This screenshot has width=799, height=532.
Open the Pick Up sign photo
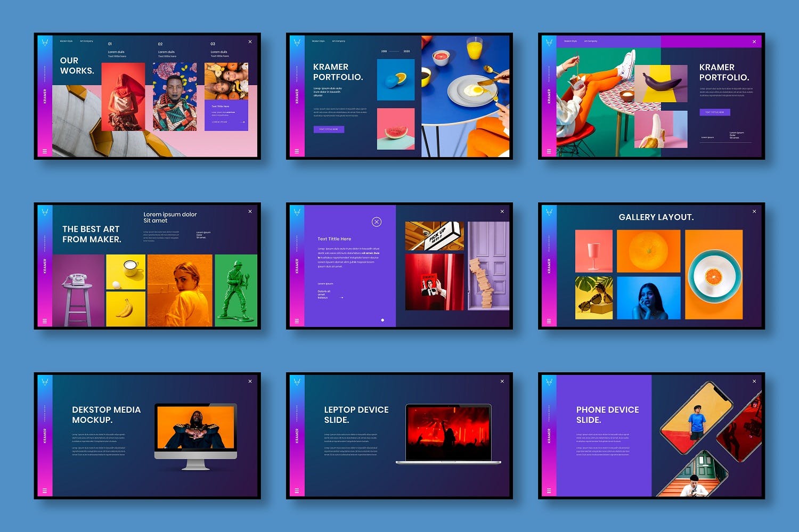click(x=434, y=236)
